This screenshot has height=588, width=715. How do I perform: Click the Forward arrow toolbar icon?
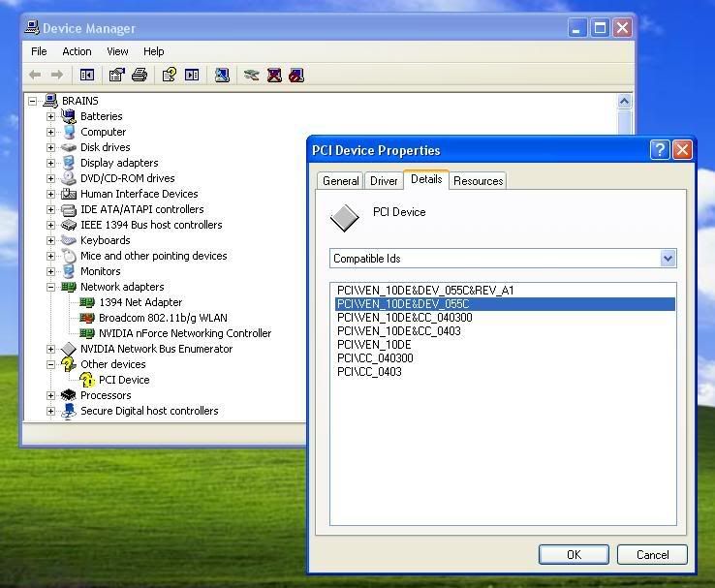pos(57,75)
